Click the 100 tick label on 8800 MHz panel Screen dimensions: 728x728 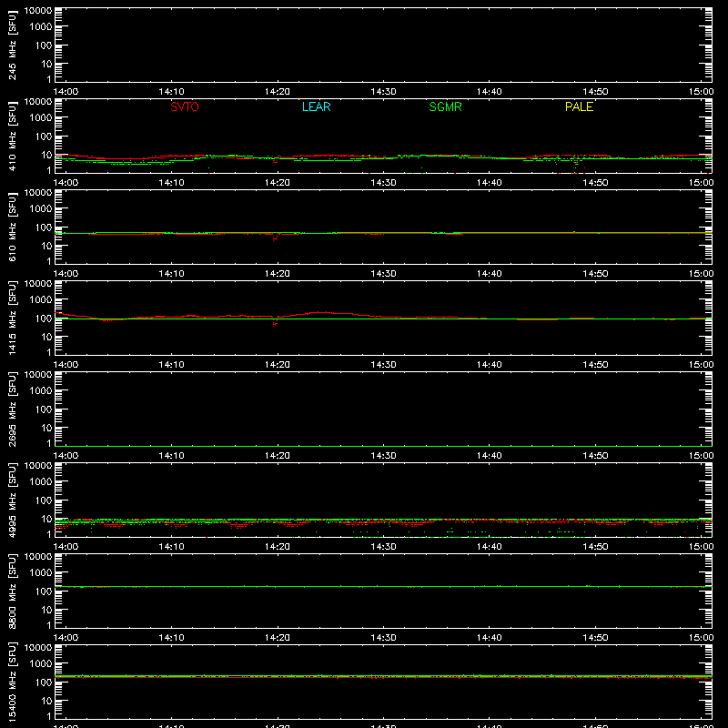(x=44, y=591)
